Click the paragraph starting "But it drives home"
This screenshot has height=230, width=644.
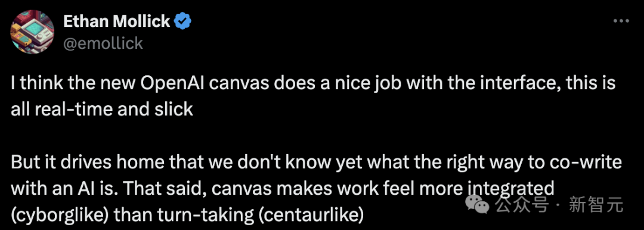[316, 188]
